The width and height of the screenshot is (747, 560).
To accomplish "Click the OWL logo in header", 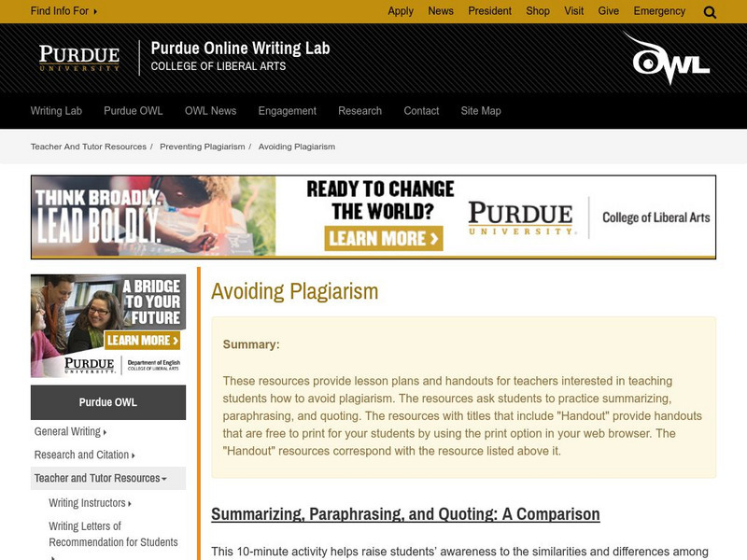I will coord(667,58).
